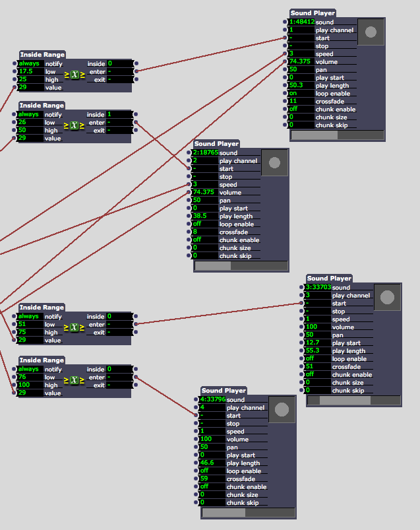Click the volume value 74.375 on Sound Player 2:18765
The height and width of the screenshot is (530, 420).
[205, 193]
